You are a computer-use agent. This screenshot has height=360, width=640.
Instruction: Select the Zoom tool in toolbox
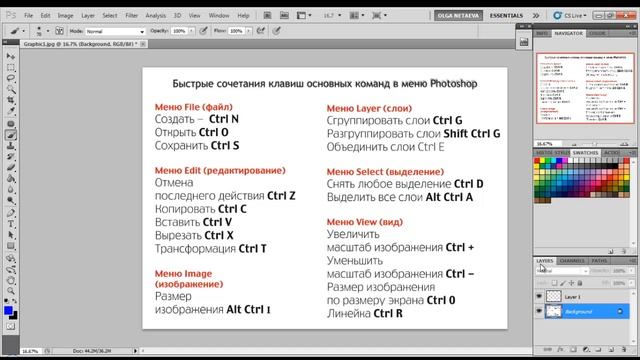tap(11, 291)
